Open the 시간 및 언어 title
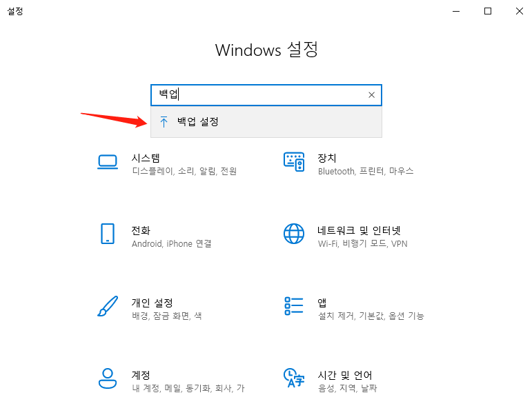 345,375
